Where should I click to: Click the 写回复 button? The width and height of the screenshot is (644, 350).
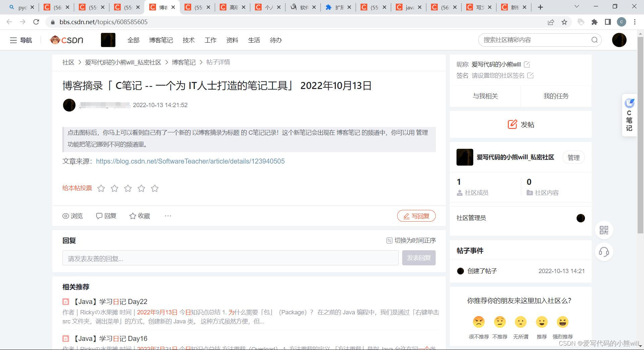[416, 216]
